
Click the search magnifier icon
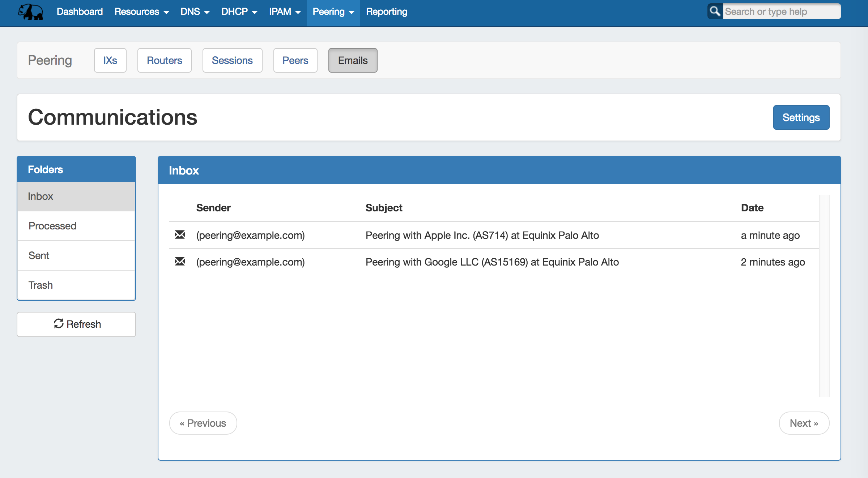tap(715, 11)
